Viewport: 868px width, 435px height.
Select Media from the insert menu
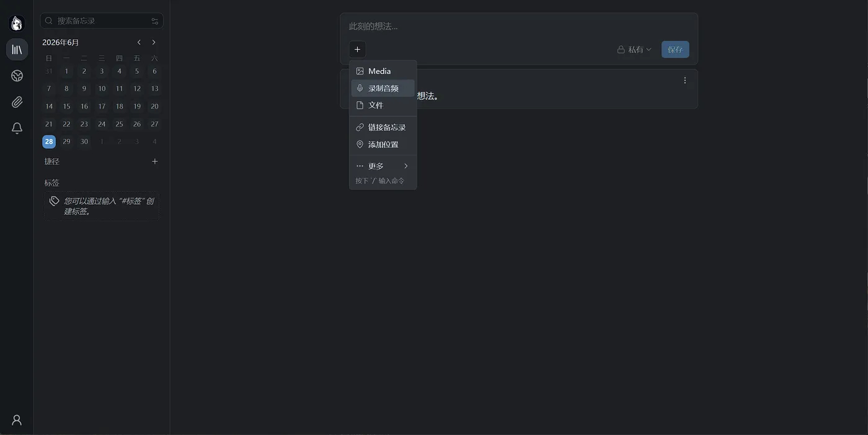[x=383, y=71]
